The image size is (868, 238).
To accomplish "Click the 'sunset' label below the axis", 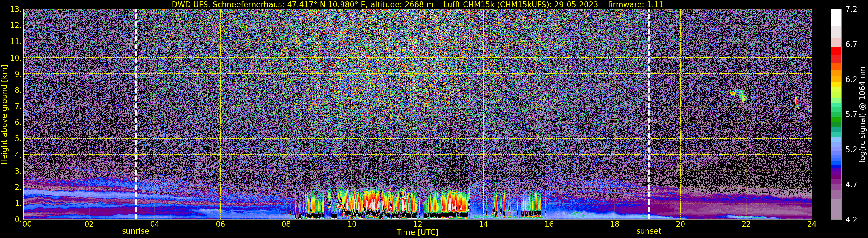I will tap(649, 231).
